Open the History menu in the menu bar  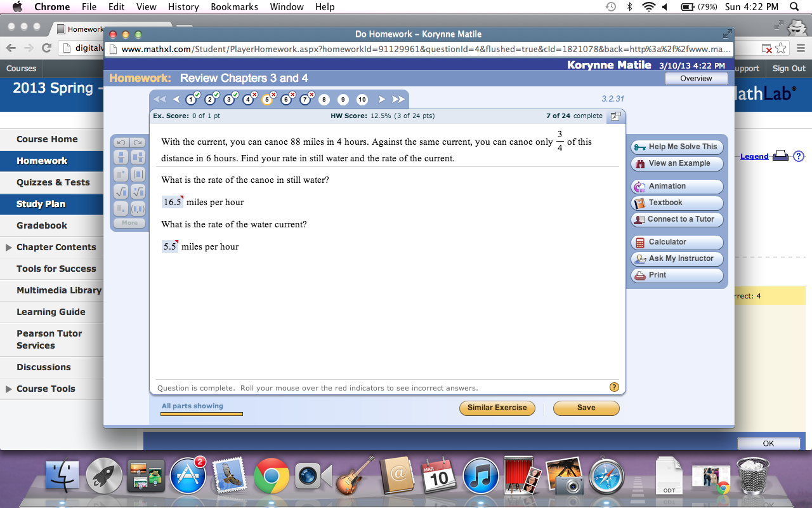tap(183, 7)
